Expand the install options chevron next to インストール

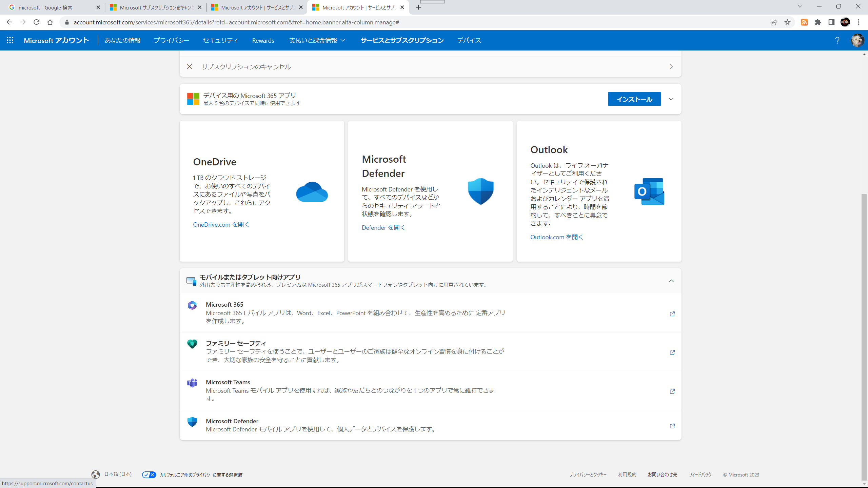(x=671, y=99)
